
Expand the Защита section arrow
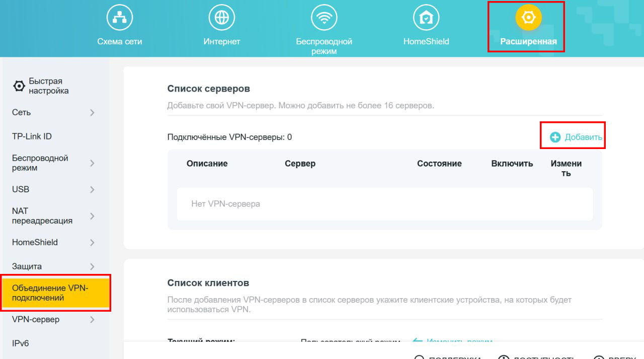click(x=92, y=266)
